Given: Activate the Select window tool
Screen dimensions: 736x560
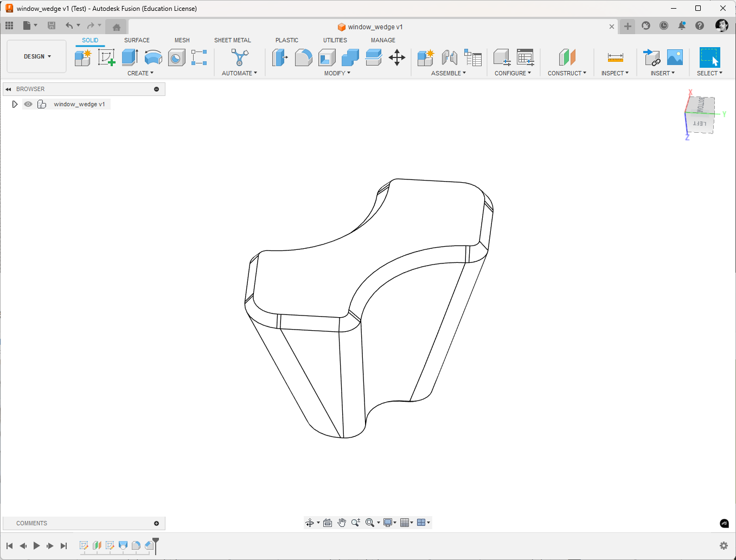Looking at the screenshot, I should point(709,57).
